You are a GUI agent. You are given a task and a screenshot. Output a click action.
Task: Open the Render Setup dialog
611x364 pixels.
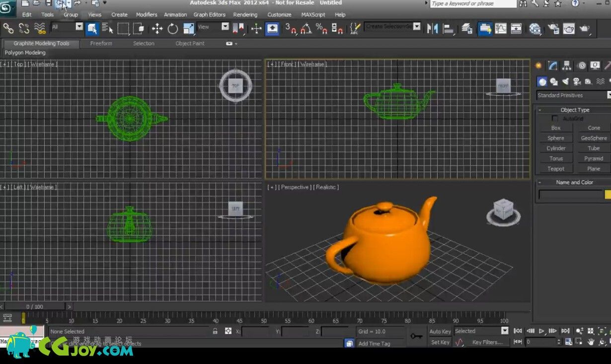click(x=552, y=28)
